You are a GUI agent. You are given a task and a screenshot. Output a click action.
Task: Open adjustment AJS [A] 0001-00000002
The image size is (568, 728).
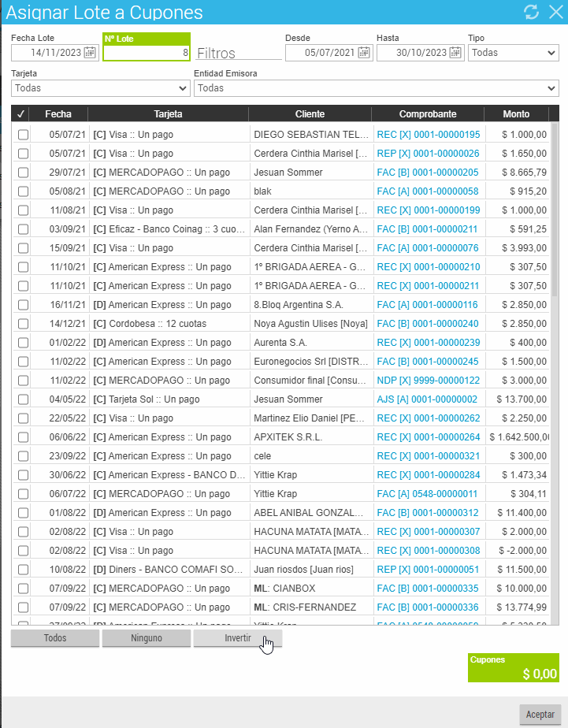coord(427,399)
